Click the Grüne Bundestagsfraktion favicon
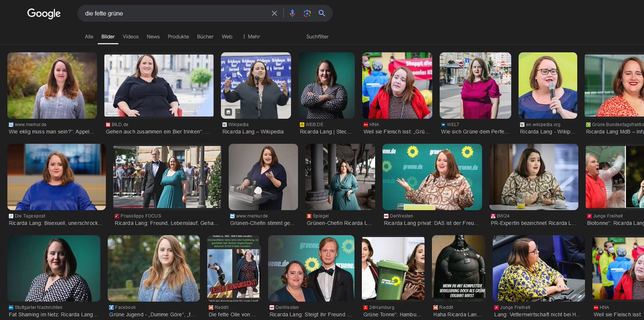This screenshot has height=320, width=644. [x=588, y=124]
